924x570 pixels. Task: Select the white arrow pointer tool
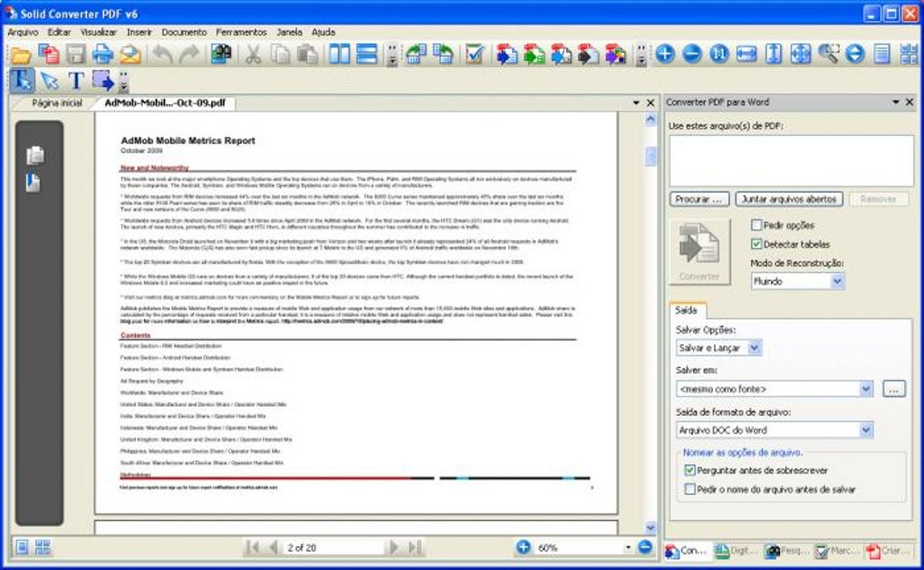pos(49,81)
